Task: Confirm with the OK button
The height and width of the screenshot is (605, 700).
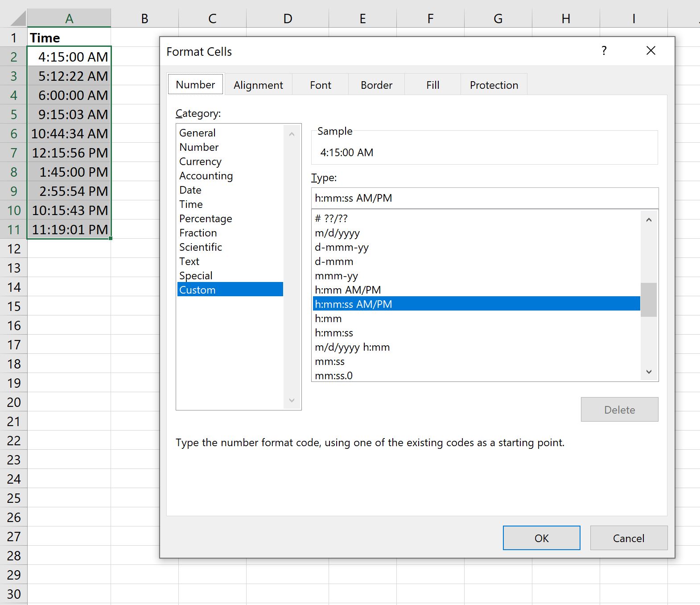Action: (542, 538)
